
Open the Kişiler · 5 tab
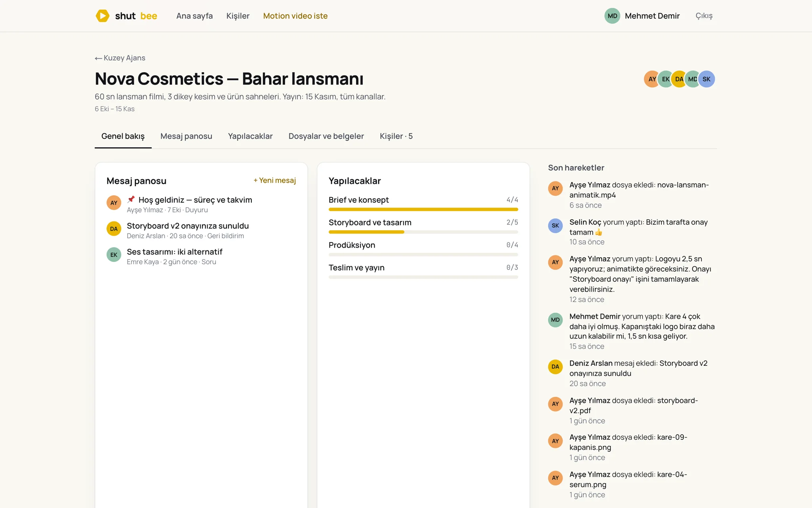[x=396, y=136]
